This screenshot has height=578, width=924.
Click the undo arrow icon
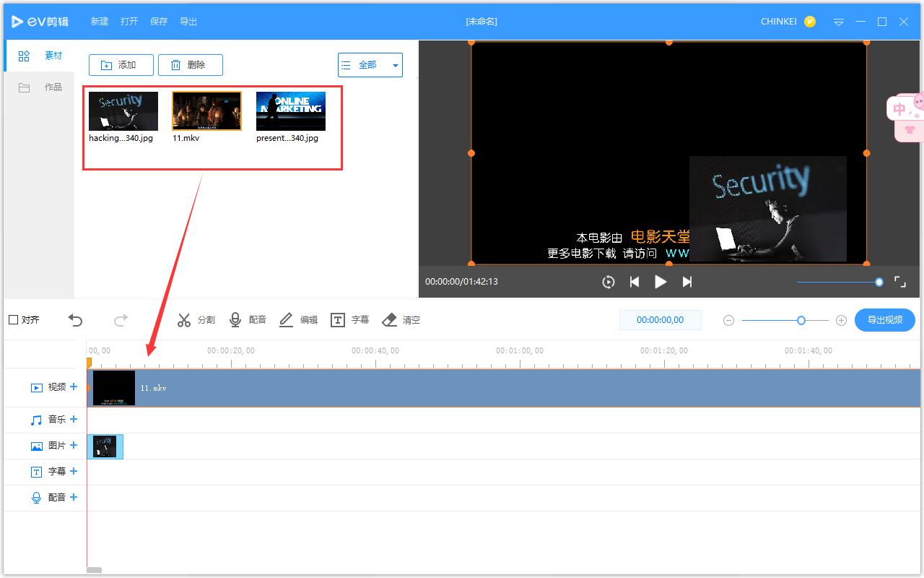[76, 320]
